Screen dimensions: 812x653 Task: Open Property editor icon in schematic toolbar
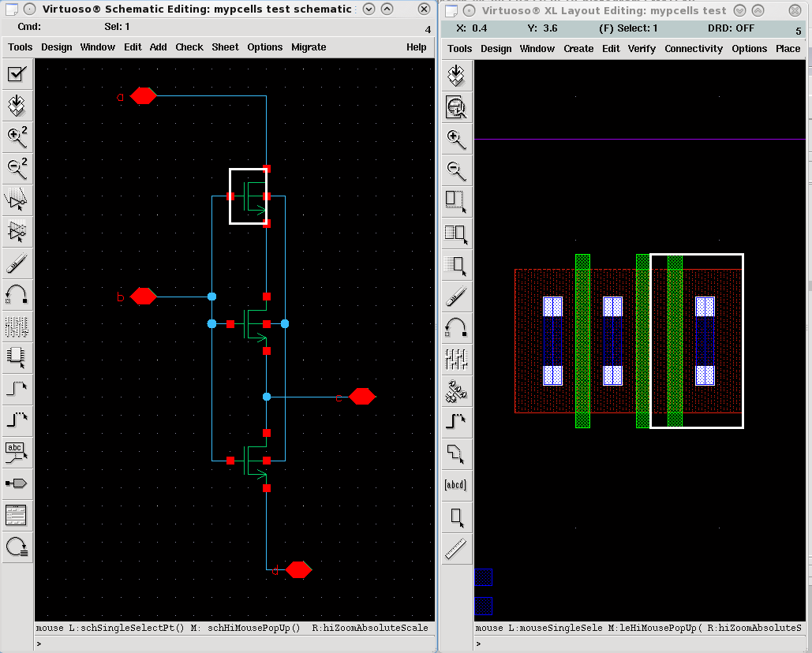pos(17,326)
